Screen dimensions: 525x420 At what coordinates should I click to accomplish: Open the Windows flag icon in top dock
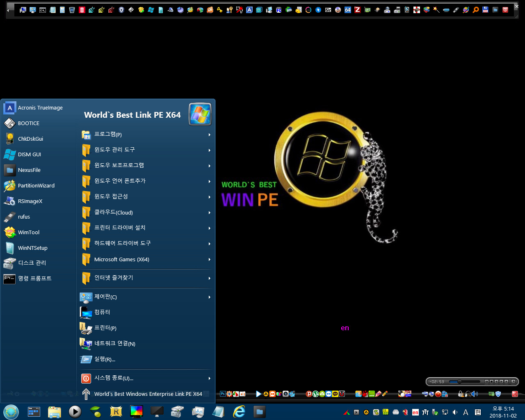pos(151,10)
